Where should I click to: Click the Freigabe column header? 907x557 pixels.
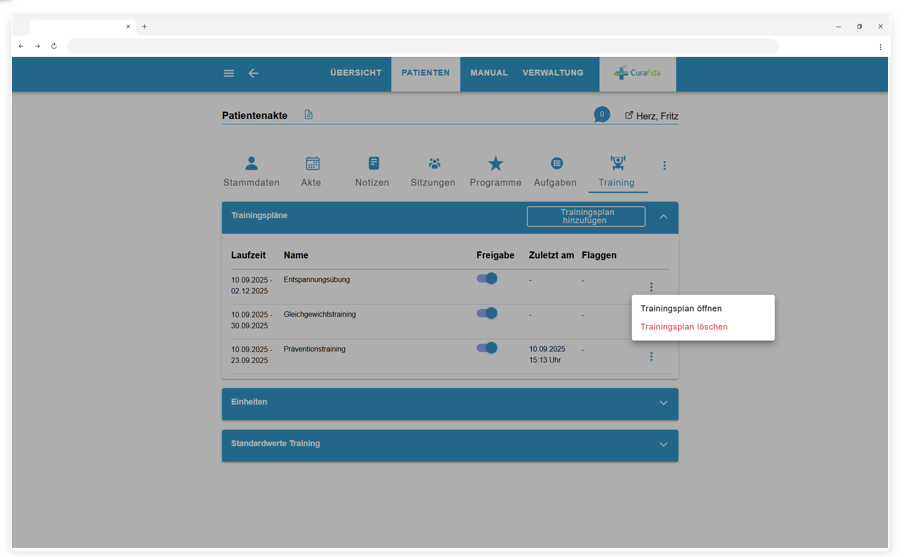(x=495, y=255)
